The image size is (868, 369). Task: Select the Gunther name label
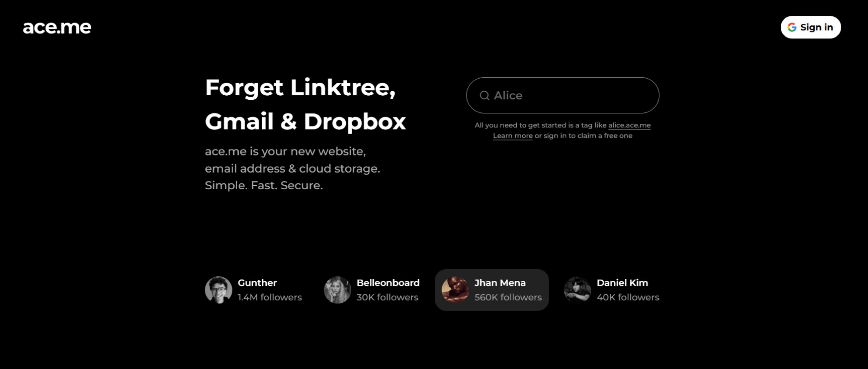[x=257, y=283]
